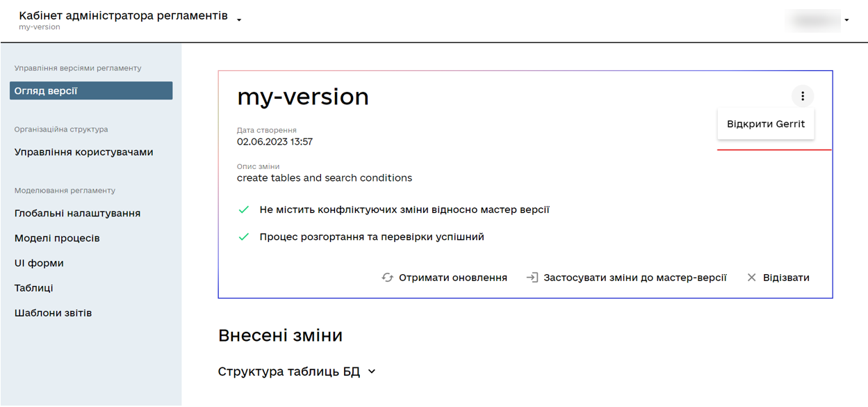The height and width of the screenshot is (407, 868).
Task: Expand 'Структура таблиць БД' section chevron
Action: click(x=372, y=372)
